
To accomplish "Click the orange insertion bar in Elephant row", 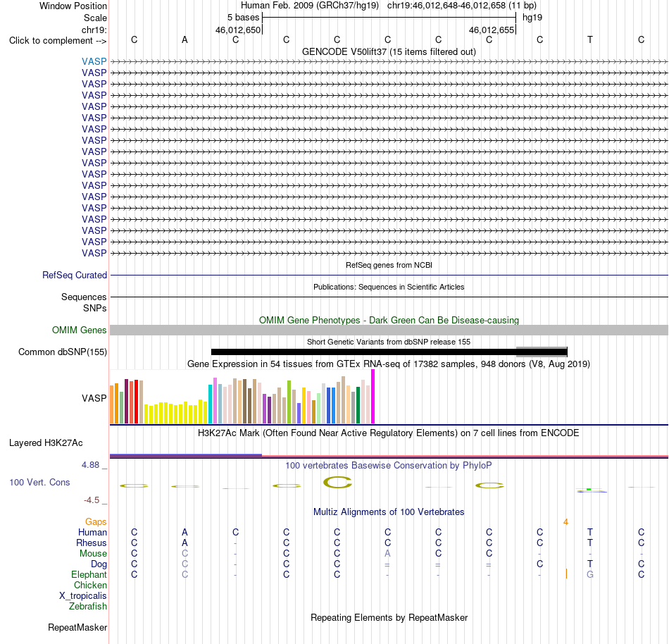I will click(x=566, y=574).
